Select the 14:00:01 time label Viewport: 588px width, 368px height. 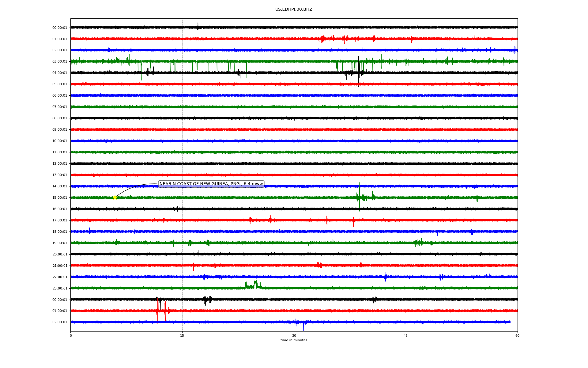[60, 186]
